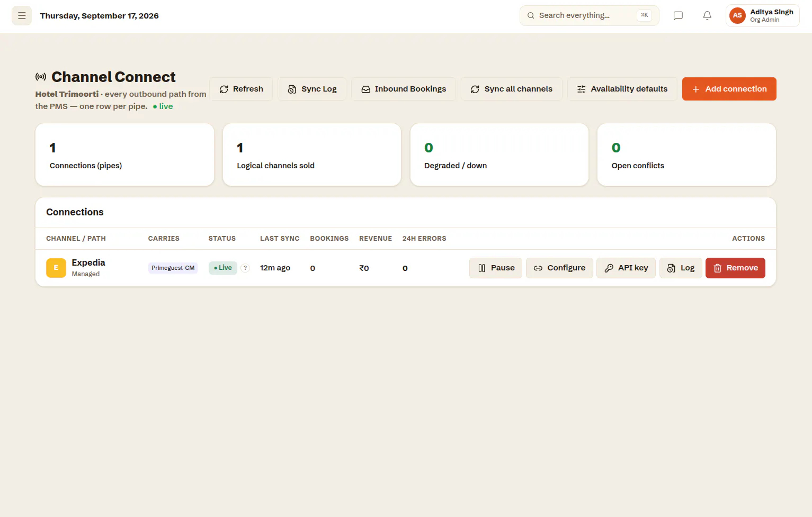Click the Connections (pipes) stat card

125,155
